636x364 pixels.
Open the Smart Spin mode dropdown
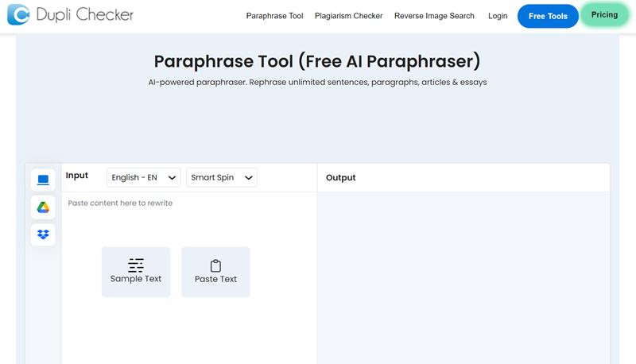click(x=222, y=177)
